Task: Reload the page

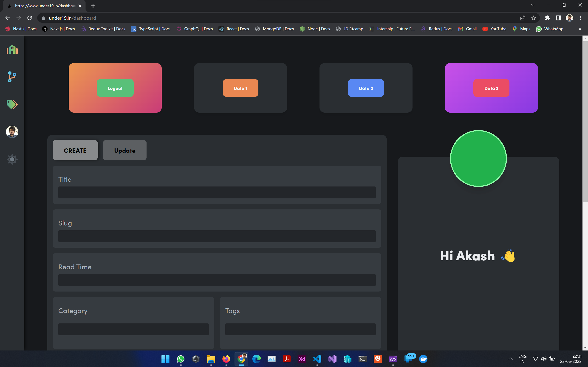Action: (x=30, y=18)
